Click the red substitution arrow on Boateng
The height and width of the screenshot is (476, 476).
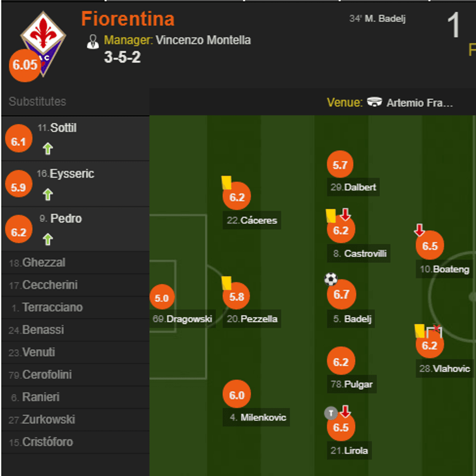coord(419,230)
